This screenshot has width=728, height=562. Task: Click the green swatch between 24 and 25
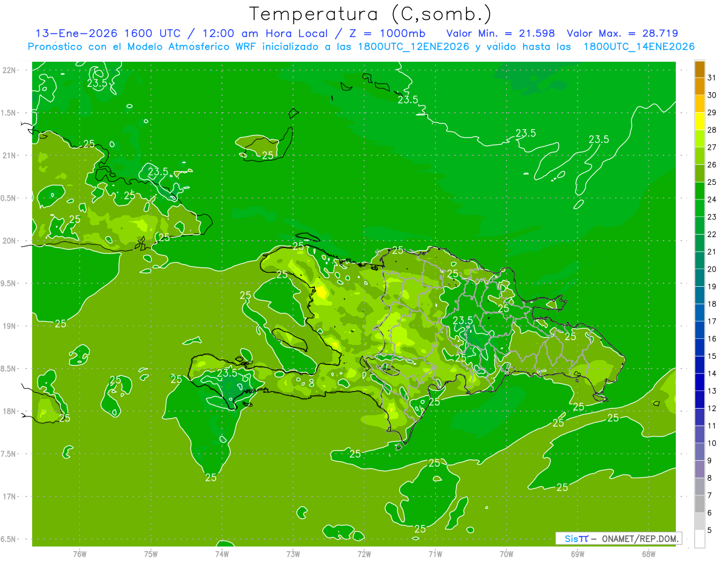(x=699, y=191)
